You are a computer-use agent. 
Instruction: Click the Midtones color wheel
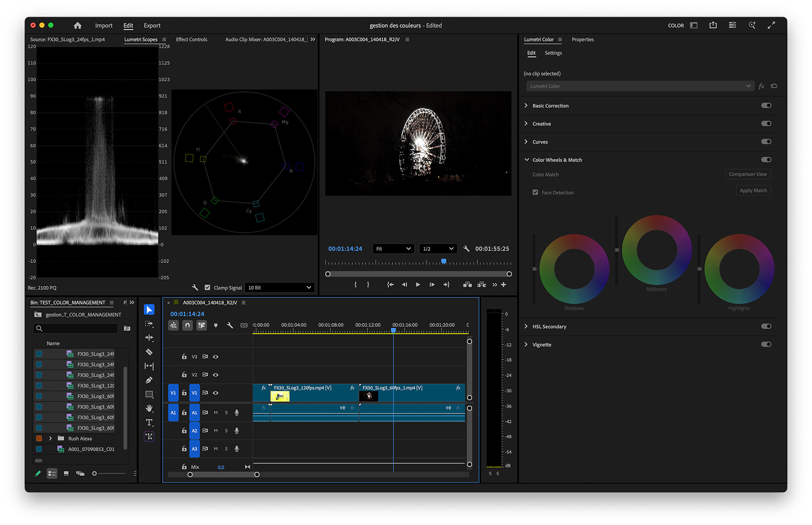656,250
